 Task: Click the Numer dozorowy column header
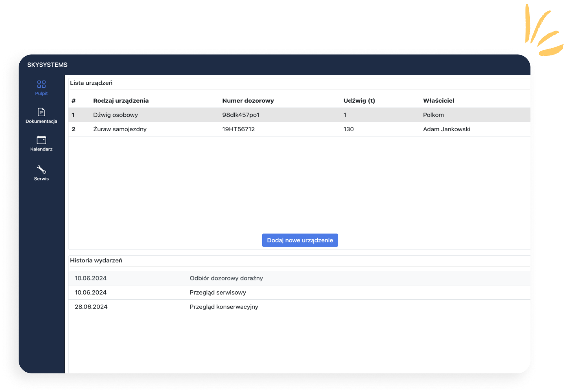248,101
